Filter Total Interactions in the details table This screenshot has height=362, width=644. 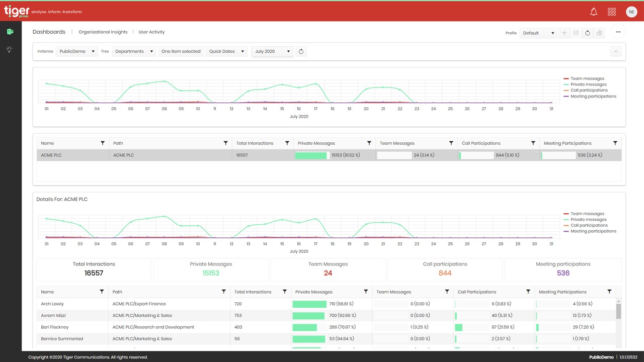pyautogui.click(x=285, y=292)
